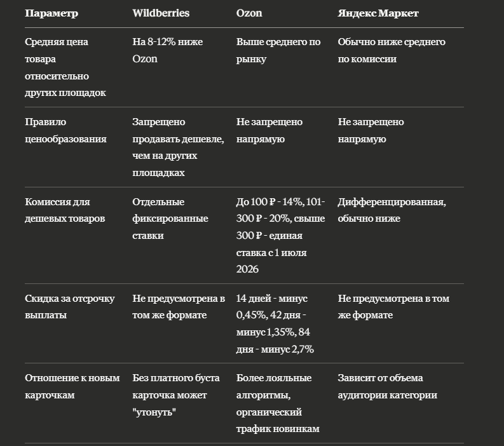Click the 'Без платного буста' Wildberries cell
504x446 pixels.
(176, 395)
